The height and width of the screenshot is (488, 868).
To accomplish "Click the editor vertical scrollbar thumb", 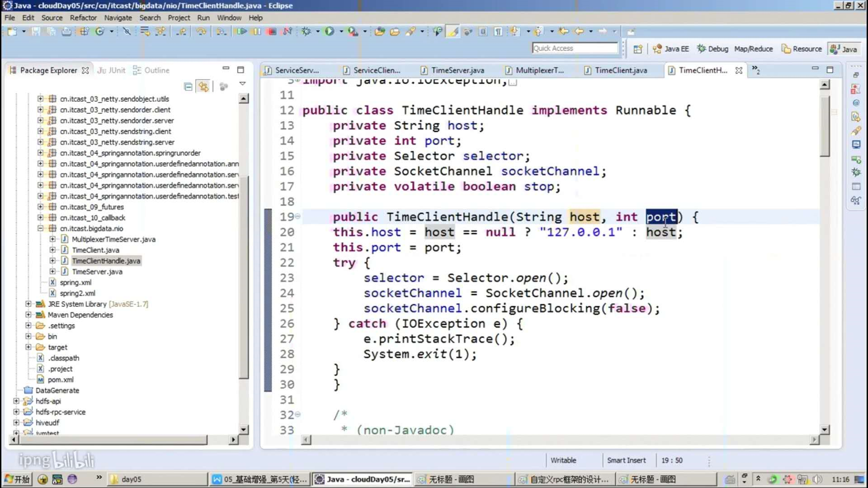I will point(825,127).
